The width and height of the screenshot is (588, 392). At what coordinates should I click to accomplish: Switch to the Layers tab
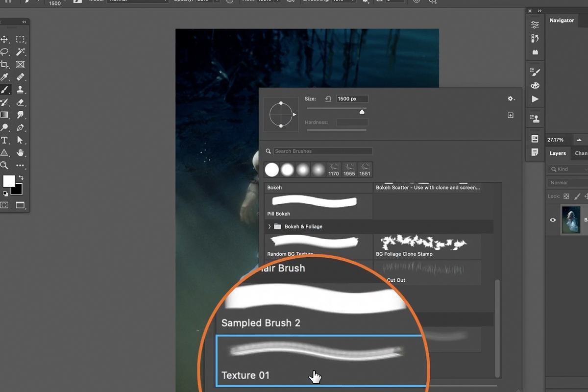(x=558, y=153)
